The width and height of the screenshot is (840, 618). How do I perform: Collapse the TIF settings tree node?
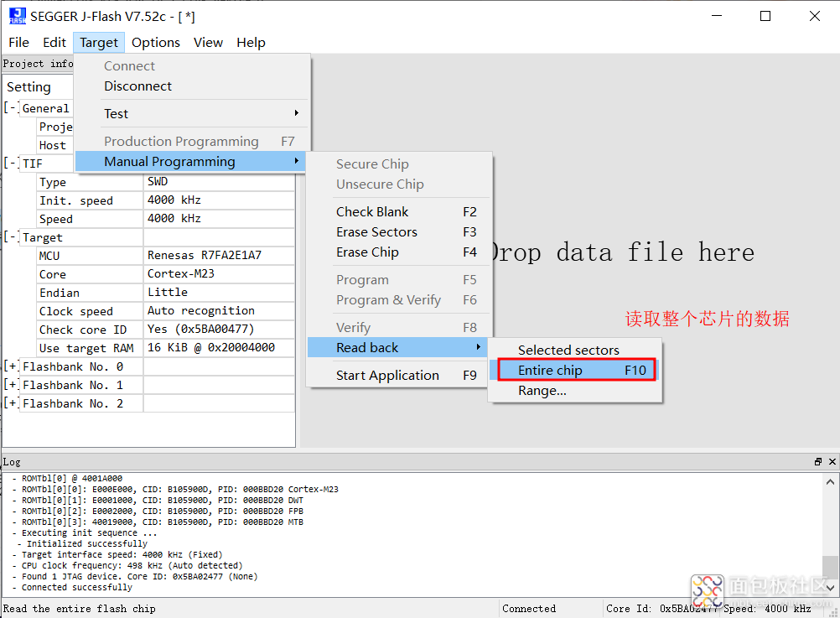[11, 164]
